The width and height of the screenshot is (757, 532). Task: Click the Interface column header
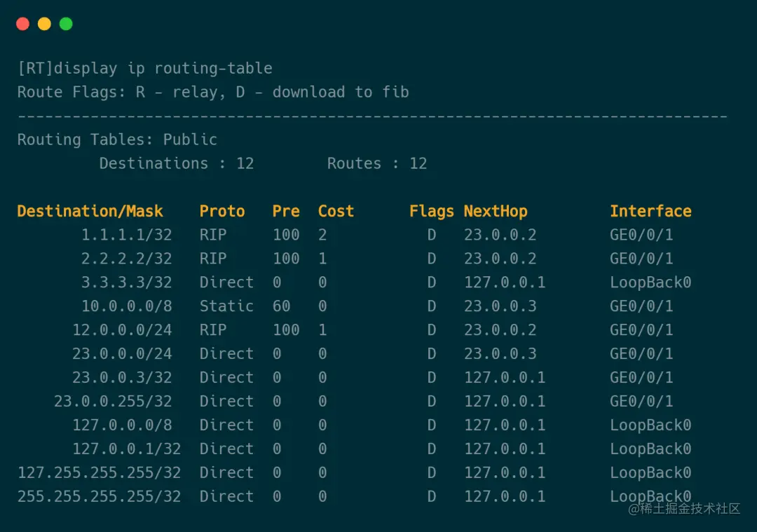pyautogui.click(x=650, y=211)
